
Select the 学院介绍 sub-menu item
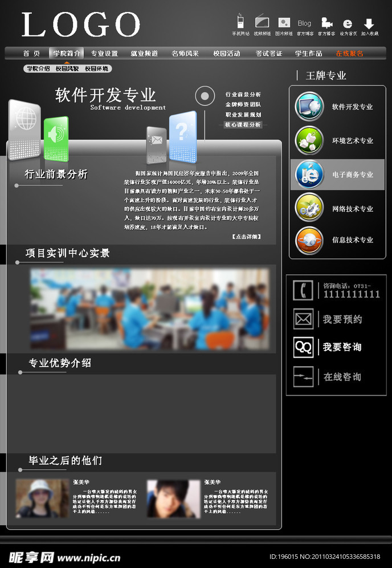click(x=38, y=68)
